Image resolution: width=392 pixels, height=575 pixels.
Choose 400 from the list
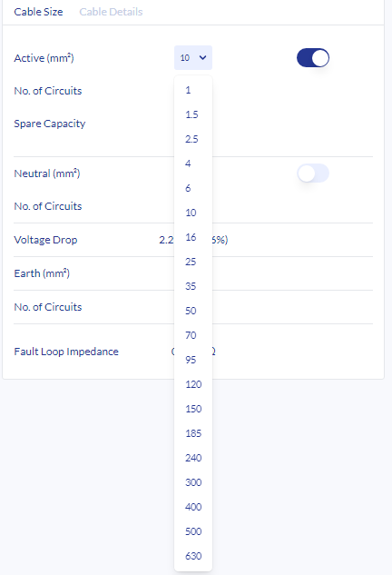coord(193,507)
